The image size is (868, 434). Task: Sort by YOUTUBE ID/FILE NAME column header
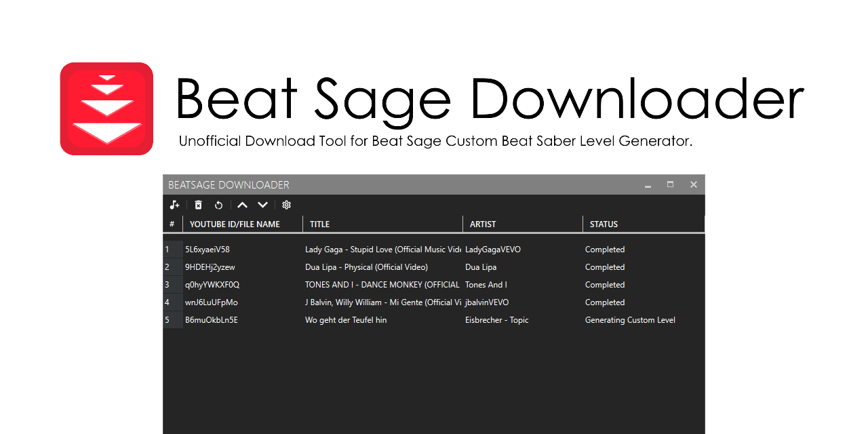point(235,224)
